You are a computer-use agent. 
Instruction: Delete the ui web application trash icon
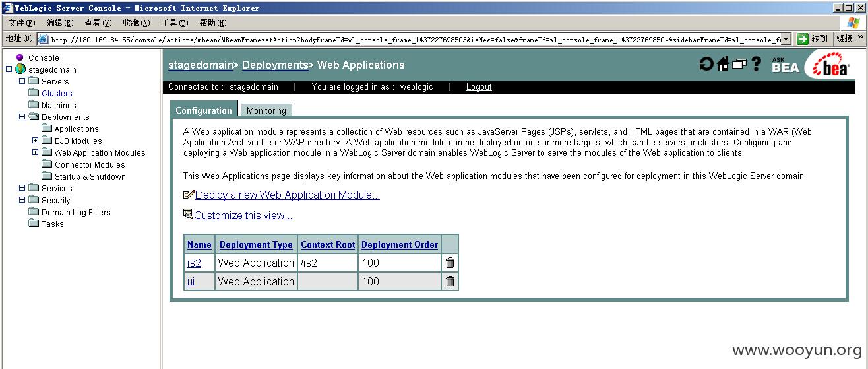point(450,281)
